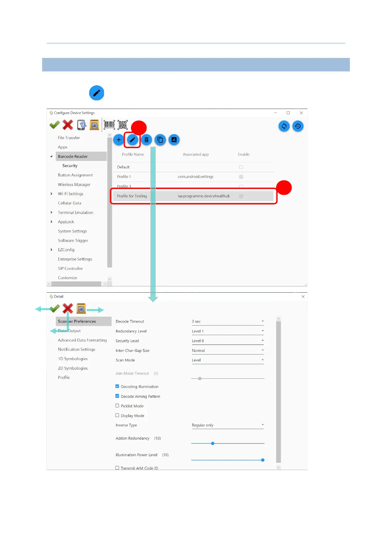The height and width of the screenshot is (554, 392).
Task: Select Advanced Data Formatting tab
Action: pyautogui.click(x=82, y=340)
